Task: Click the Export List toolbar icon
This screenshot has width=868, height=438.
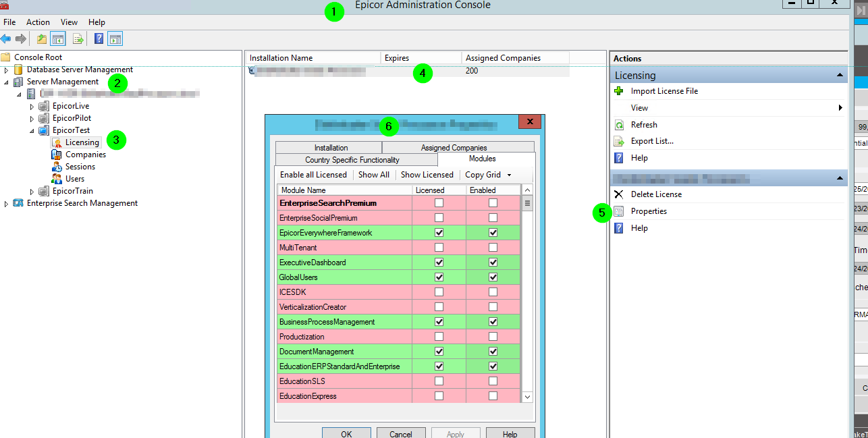Action: click(x=78, y=38)
